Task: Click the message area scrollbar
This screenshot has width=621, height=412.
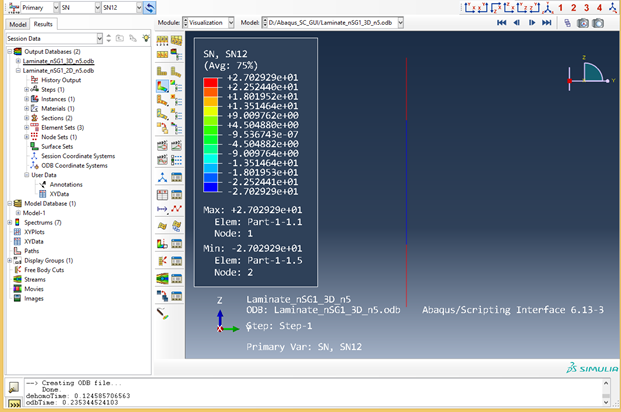Action: [606, 393]
